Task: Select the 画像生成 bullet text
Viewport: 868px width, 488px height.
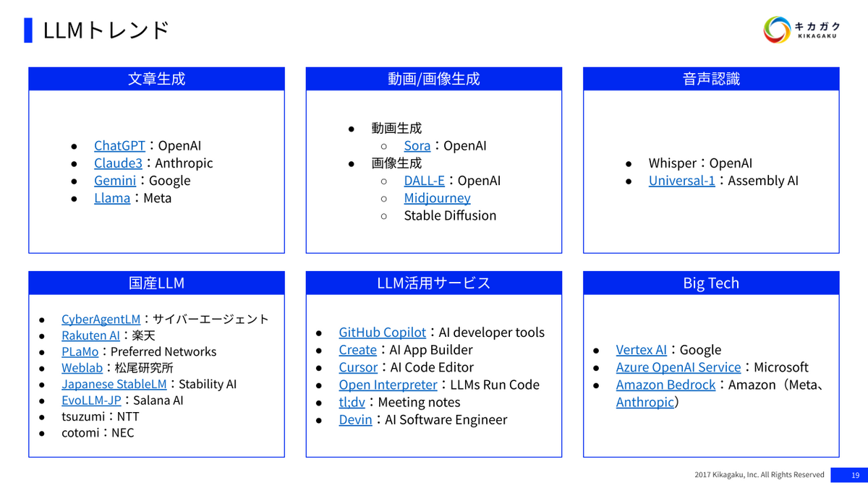Action: (x=396, y=163)
